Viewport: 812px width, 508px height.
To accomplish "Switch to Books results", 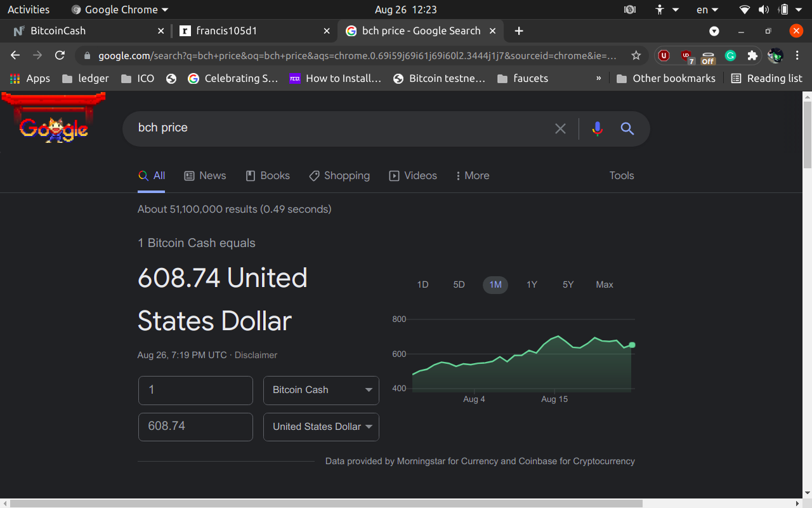I will [x=268, y=176].
